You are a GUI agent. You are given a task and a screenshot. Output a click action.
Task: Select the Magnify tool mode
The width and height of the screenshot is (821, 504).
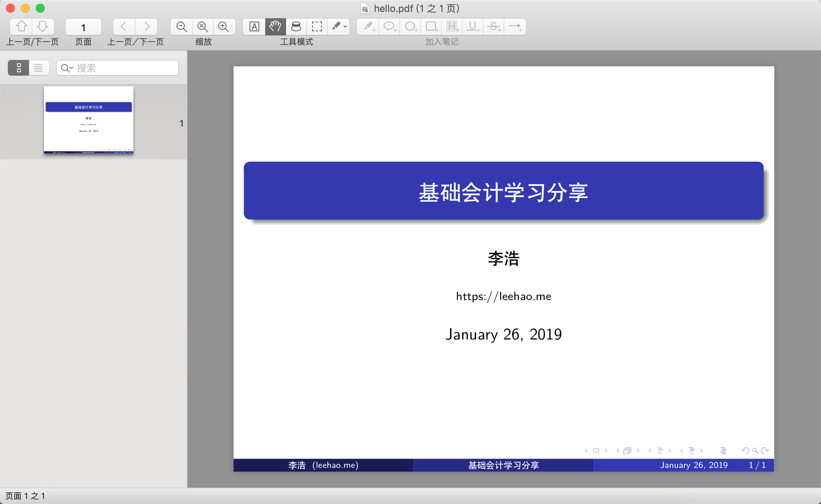click(x=296, y=26)
